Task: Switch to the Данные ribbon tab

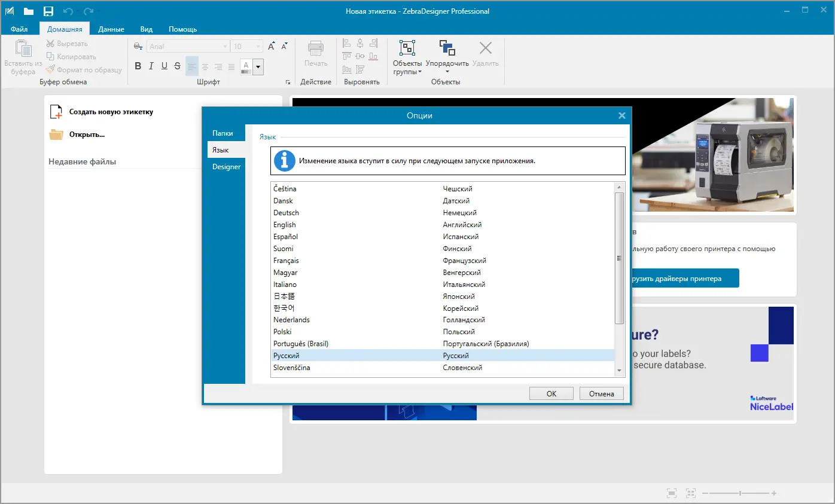Action: pos(111,29)
